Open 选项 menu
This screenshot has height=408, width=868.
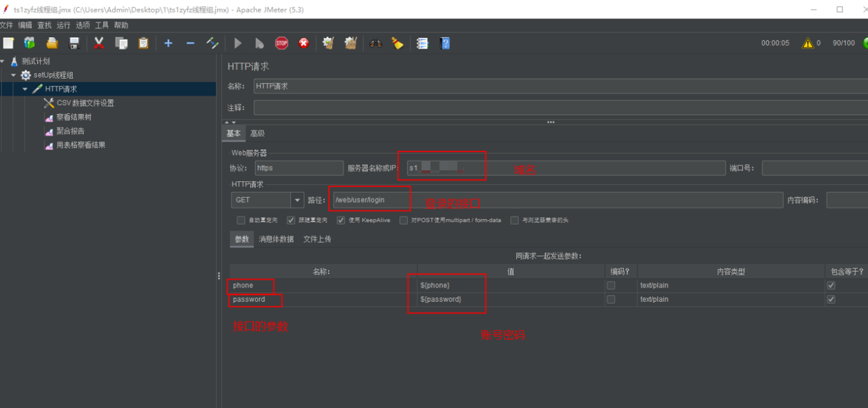click(83, 25)
